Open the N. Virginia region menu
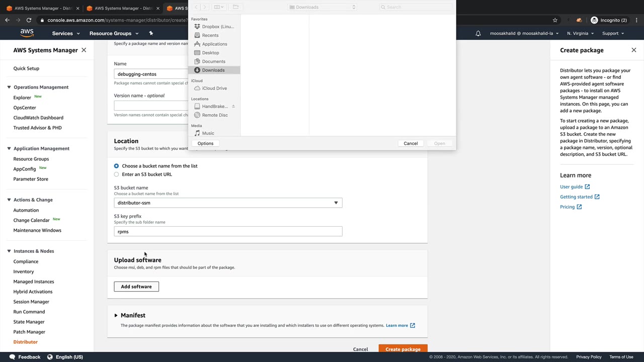Viewport: 644px width, 362px height. (580, 33)
